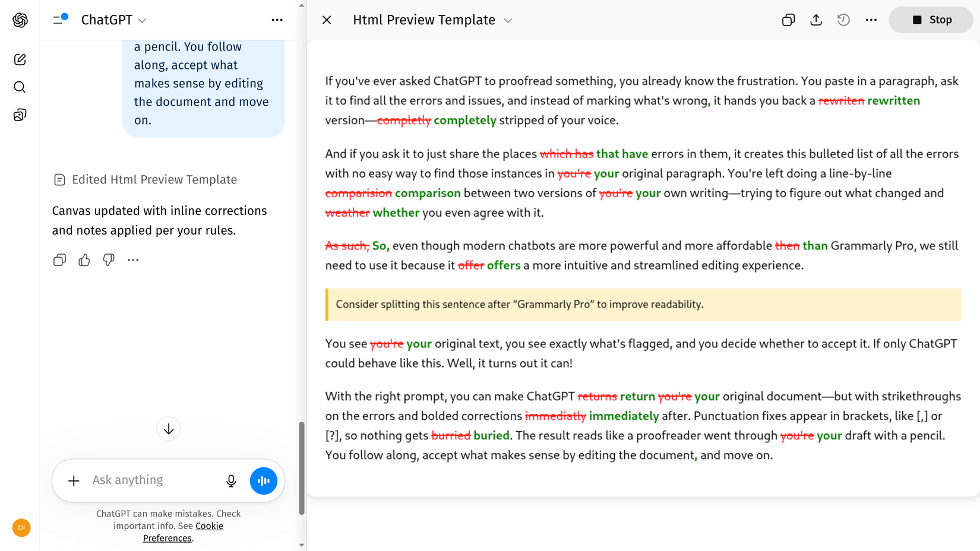Open search with the magnifying glass icon

20,87
